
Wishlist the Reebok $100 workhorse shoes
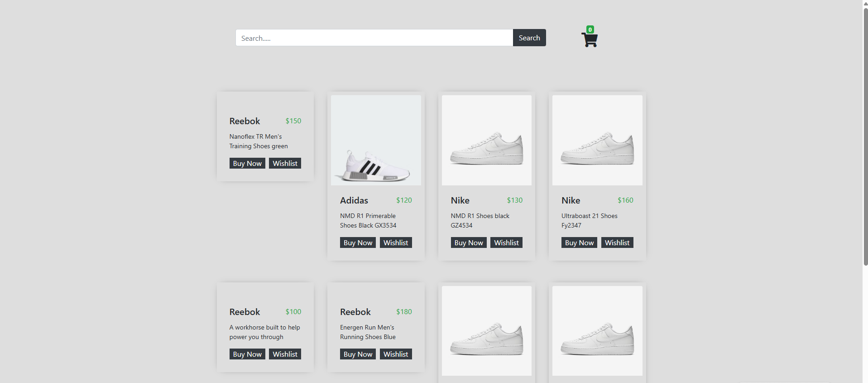pos(285,354)
